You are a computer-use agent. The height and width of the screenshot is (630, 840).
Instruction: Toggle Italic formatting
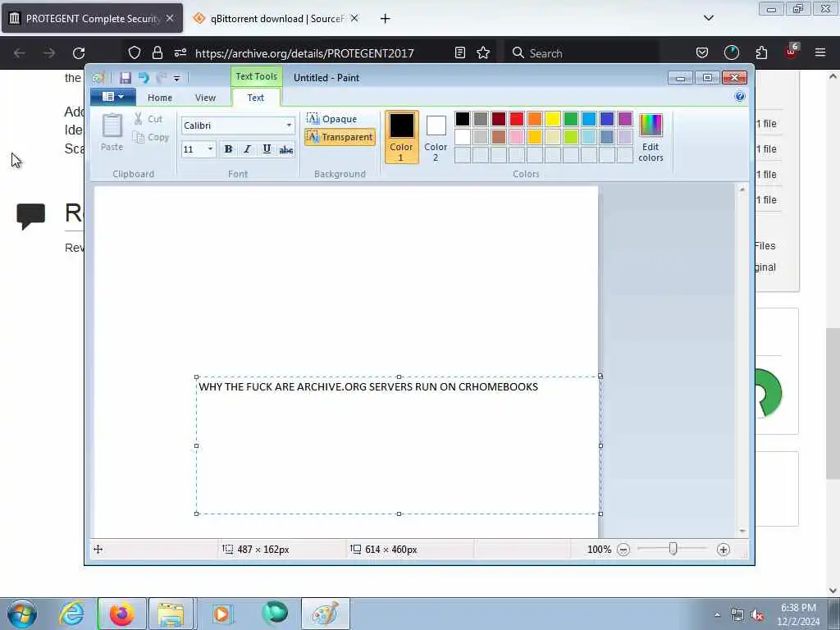247,149
